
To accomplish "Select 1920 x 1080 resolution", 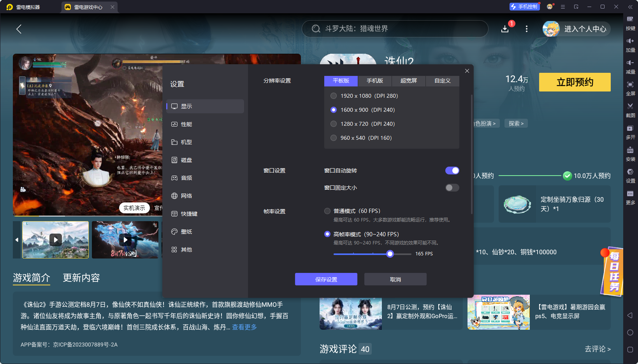I will point(334,95).
